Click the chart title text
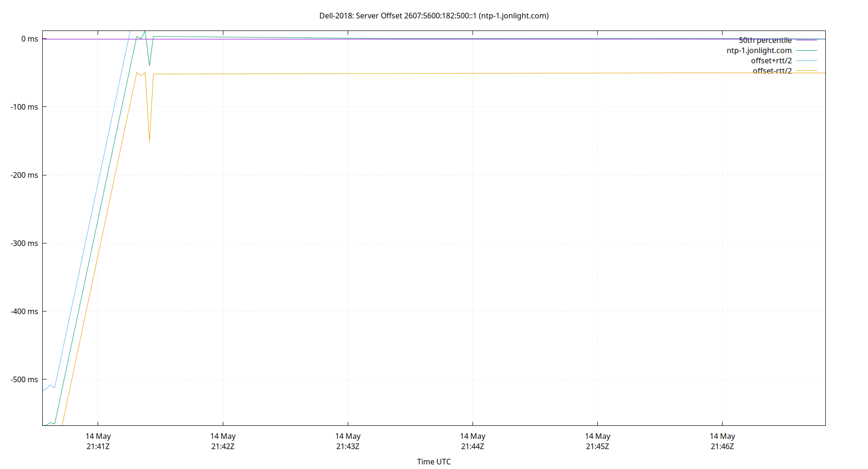The image size is (868, 469). [434, 15]
